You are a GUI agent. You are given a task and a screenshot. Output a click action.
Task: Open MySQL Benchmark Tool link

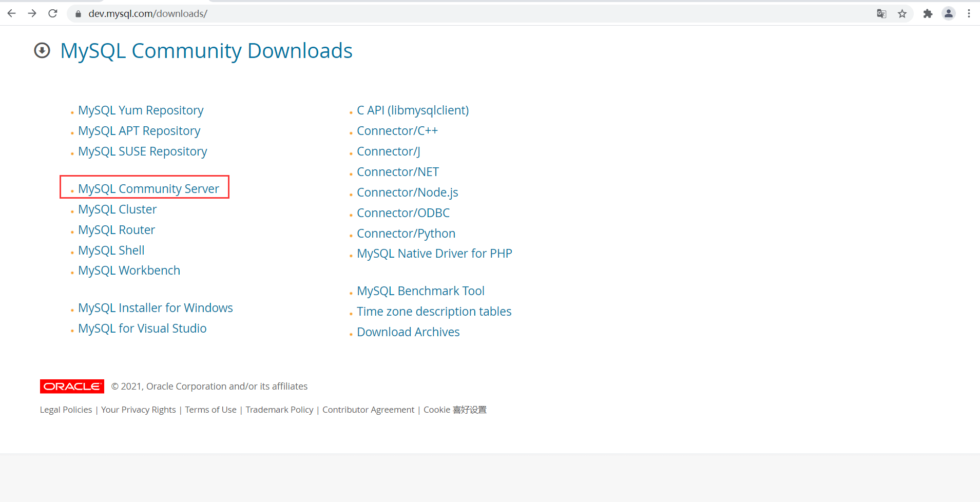pyautogui.click(x=420, y=291)
